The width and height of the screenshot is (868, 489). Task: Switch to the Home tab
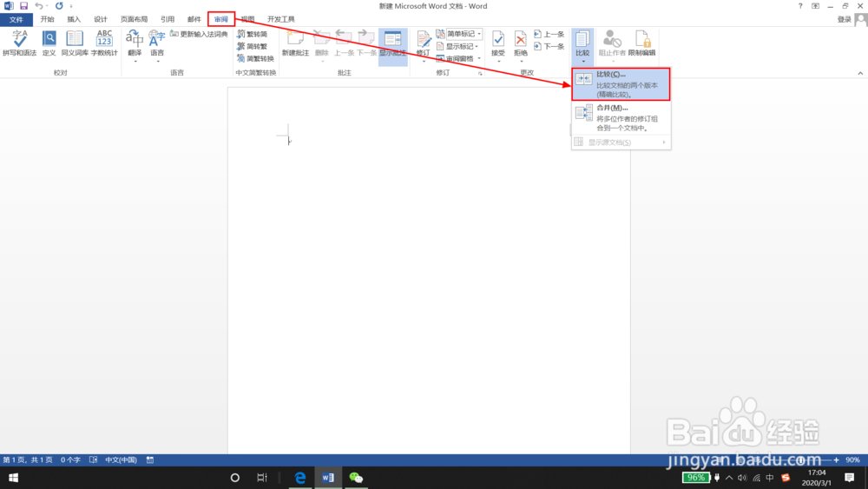tap(47, 19)
